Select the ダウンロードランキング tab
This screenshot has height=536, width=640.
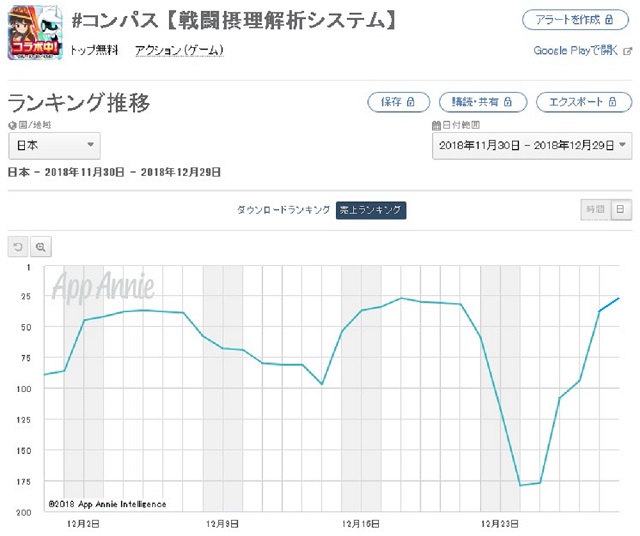pos(284,210)
